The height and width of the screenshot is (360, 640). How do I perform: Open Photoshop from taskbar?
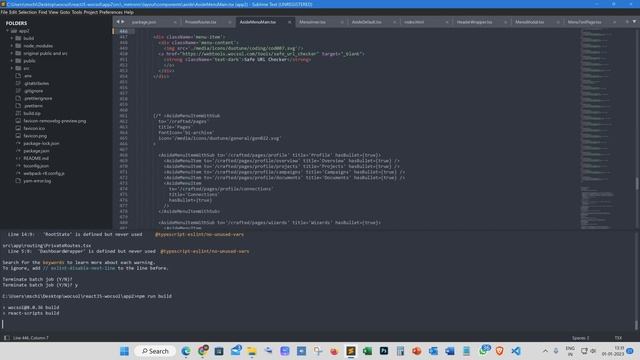pos(384,351)
